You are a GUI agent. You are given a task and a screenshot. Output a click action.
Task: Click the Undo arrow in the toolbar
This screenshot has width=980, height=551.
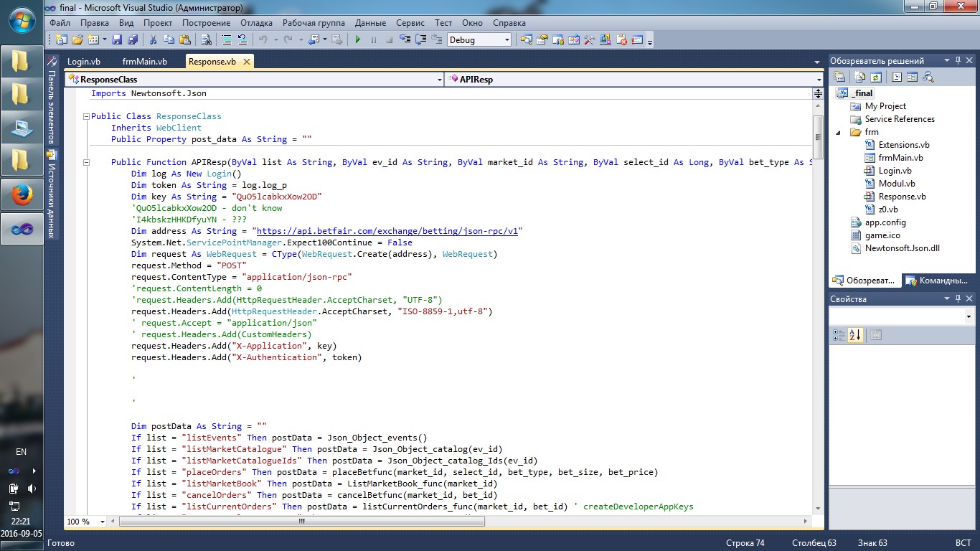263,40
